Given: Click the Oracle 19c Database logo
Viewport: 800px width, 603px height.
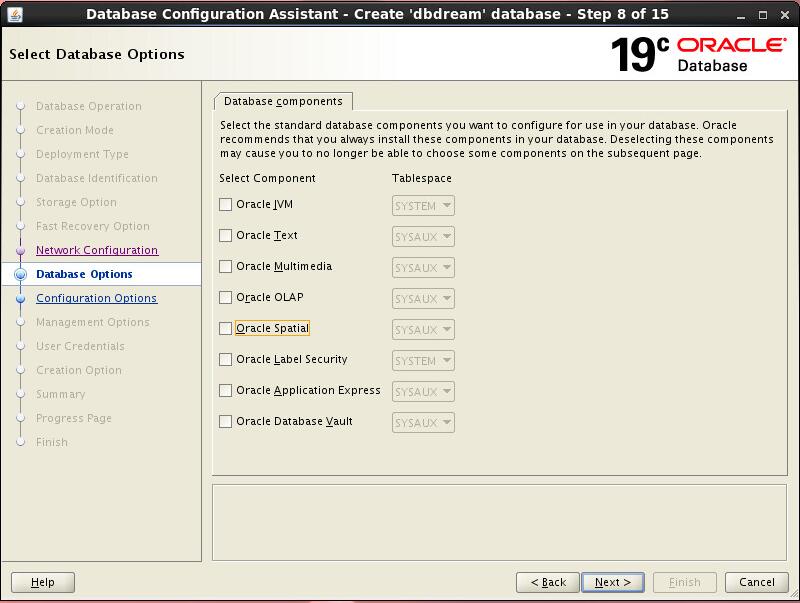Looking at the screenshot, I should tap(698, 54).
